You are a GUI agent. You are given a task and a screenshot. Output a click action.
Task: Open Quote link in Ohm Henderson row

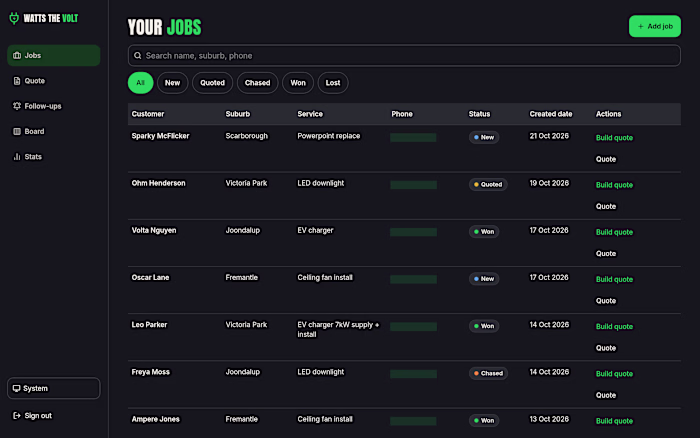(606, 206)
